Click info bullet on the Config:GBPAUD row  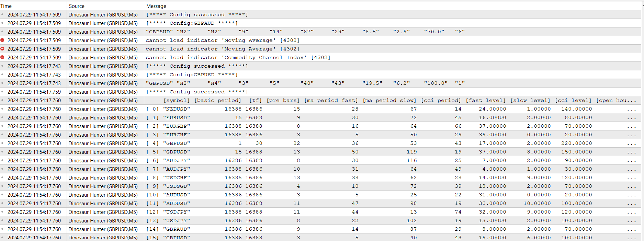pyautogui.click(x=2, y=23)
